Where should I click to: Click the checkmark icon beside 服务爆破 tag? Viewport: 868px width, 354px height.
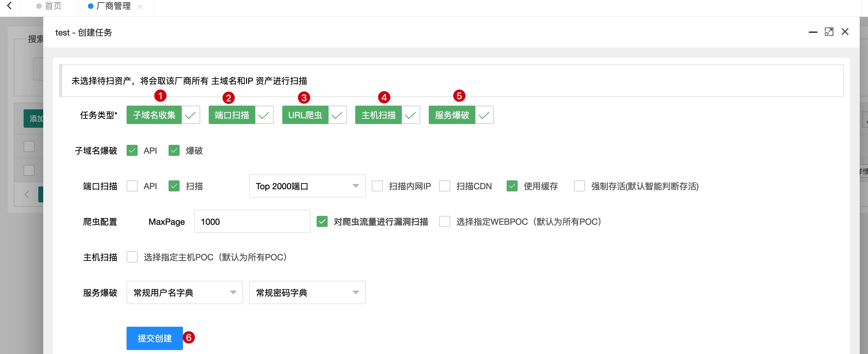pos(484,115)
